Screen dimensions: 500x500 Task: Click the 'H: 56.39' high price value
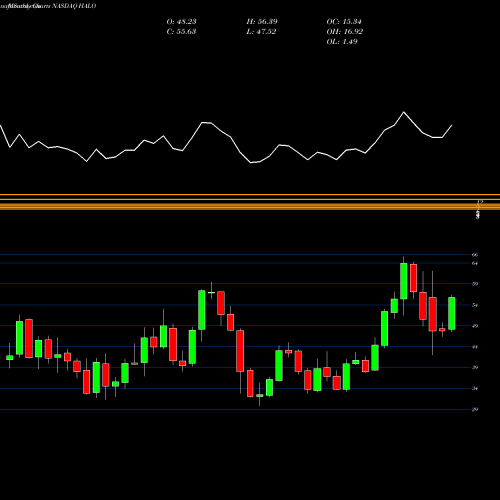(x=262, y=22)
